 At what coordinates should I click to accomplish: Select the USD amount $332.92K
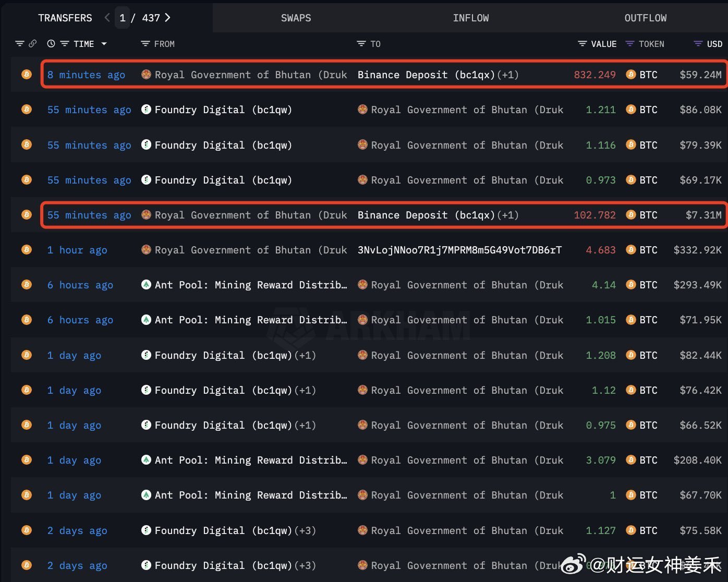tap(698, 250)
